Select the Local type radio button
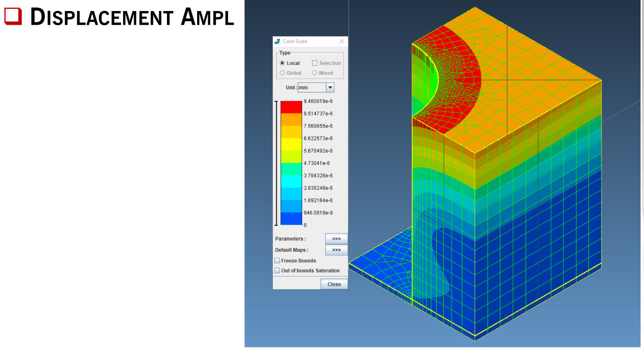This screenshot has height=350, width=644. pos(283,63)
